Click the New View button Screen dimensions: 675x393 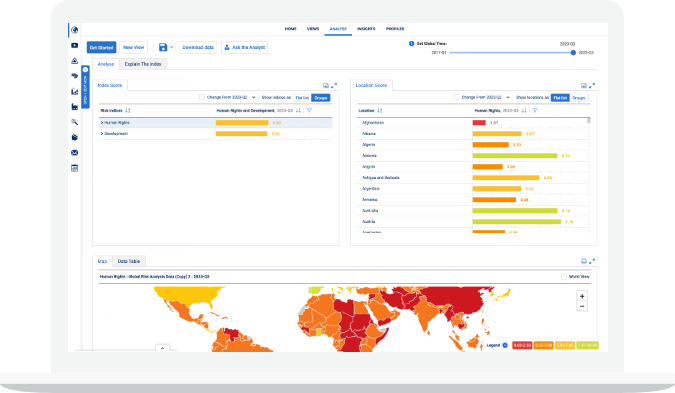(133, 47)
